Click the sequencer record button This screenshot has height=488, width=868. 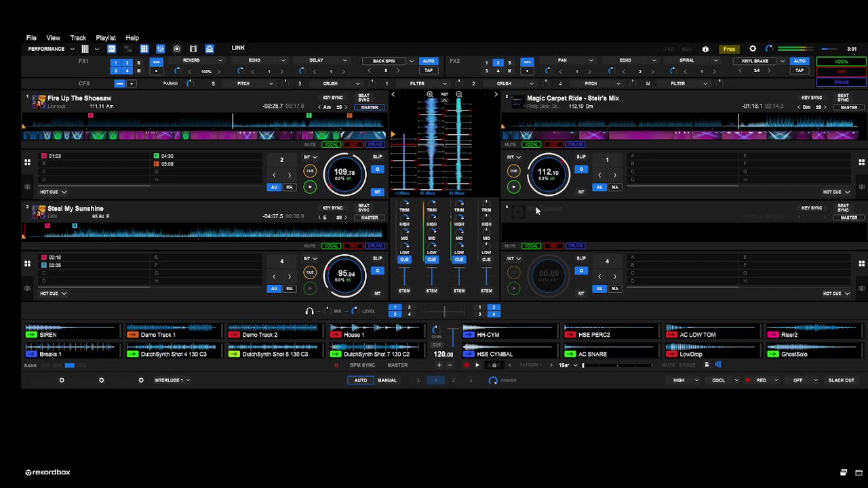click(466, 365)
